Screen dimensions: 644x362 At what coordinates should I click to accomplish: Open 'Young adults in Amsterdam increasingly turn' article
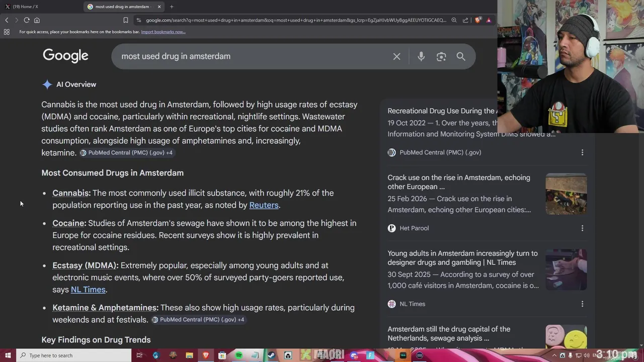[x=462, y=258]
